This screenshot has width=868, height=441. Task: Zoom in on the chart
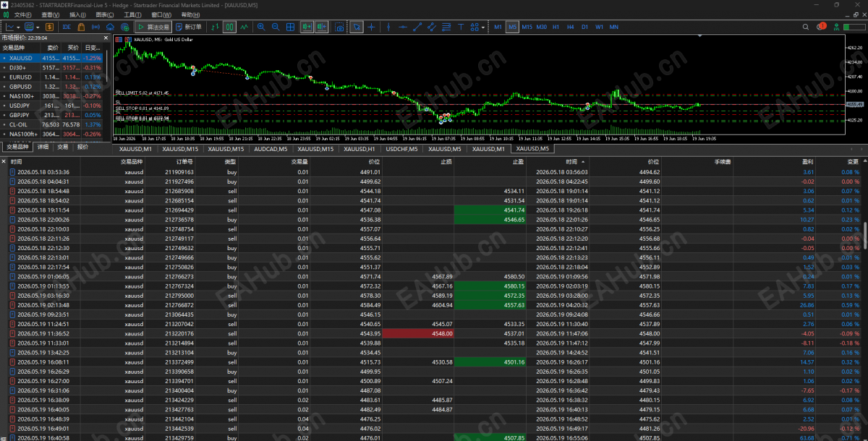261,27
